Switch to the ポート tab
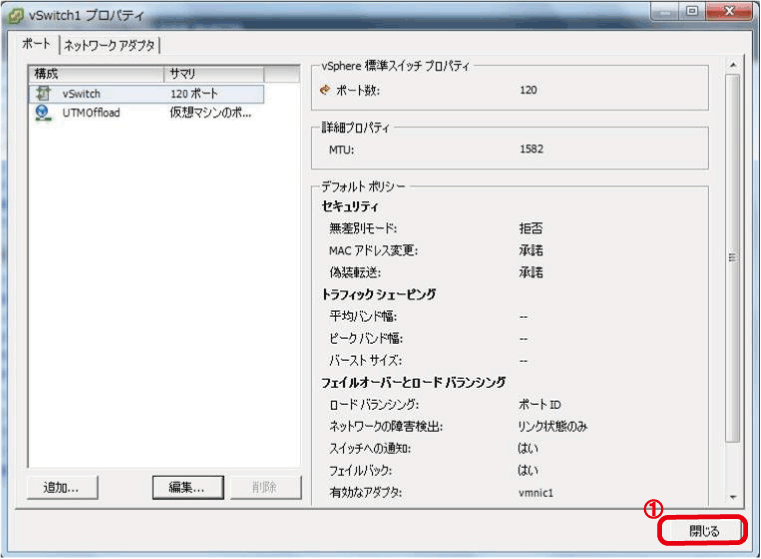 pos(36,44)
